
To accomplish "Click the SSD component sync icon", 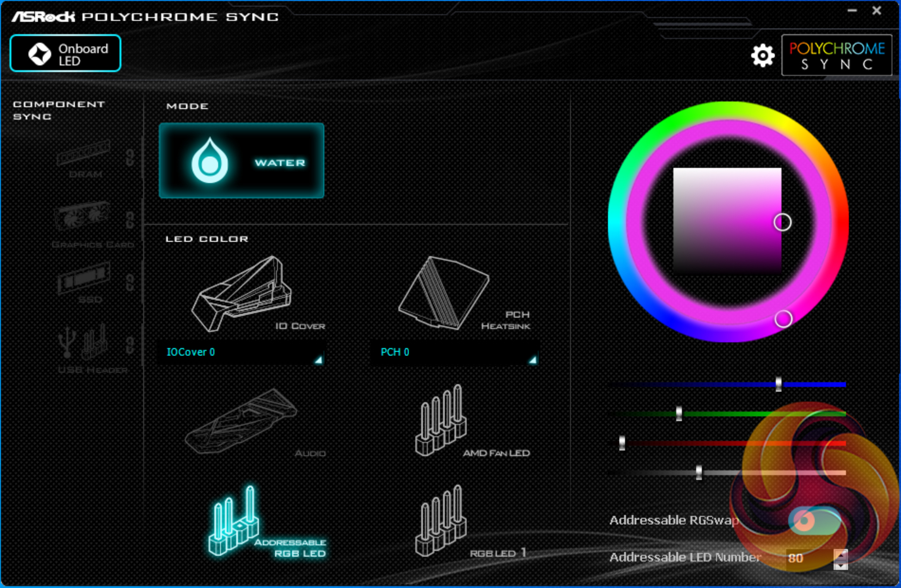I will click(83, 279).
